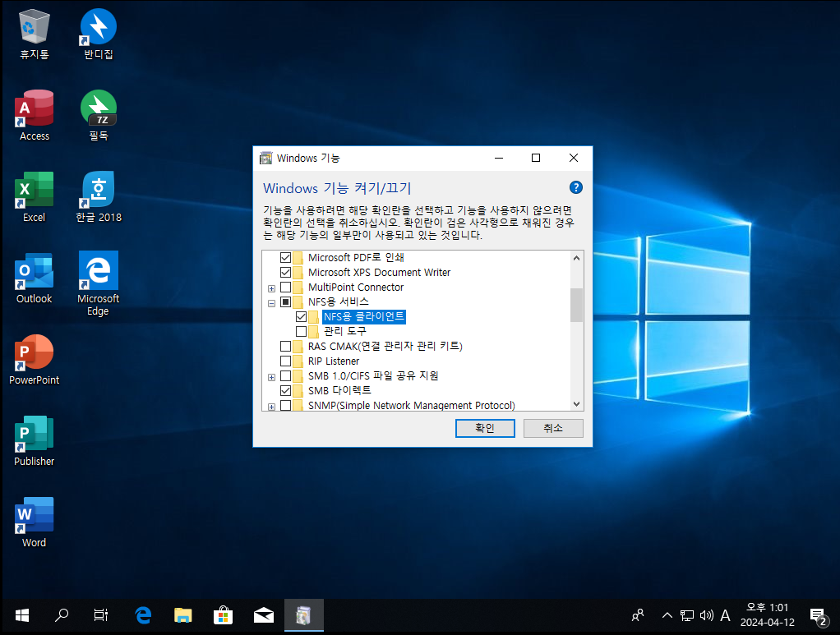Open Task View on the taskbar
The image size is (840, 635).
click(101, 616)
